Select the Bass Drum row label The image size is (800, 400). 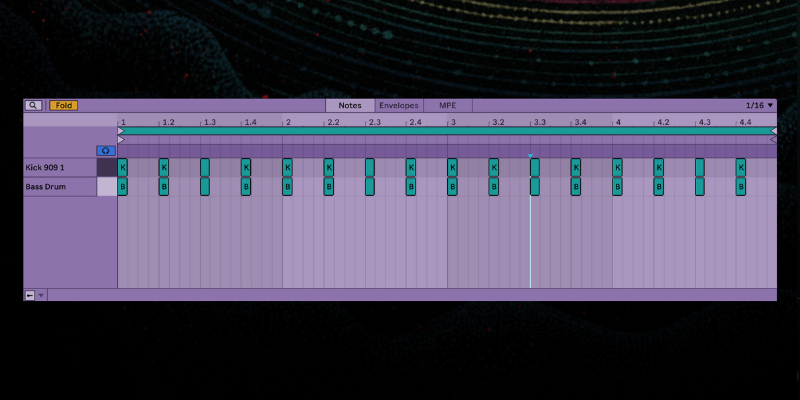[60, 186]
